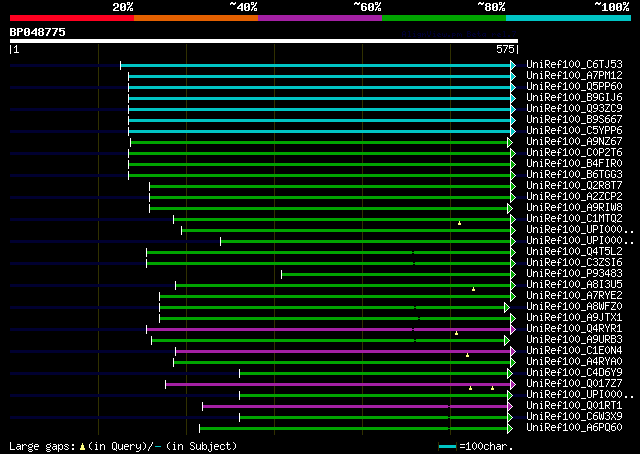
Task: Select the UniRef100_Q017Z7 label
Action: tap(574, 383)
